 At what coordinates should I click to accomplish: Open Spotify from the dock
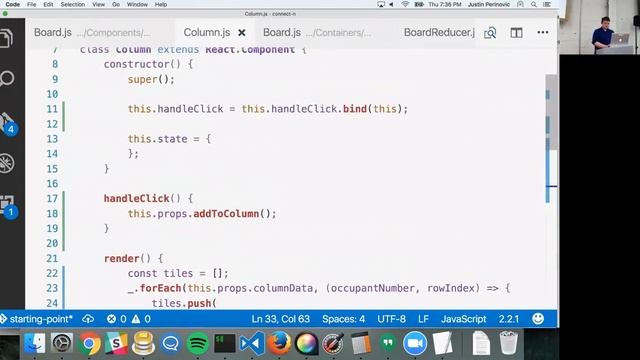point(198,343)
